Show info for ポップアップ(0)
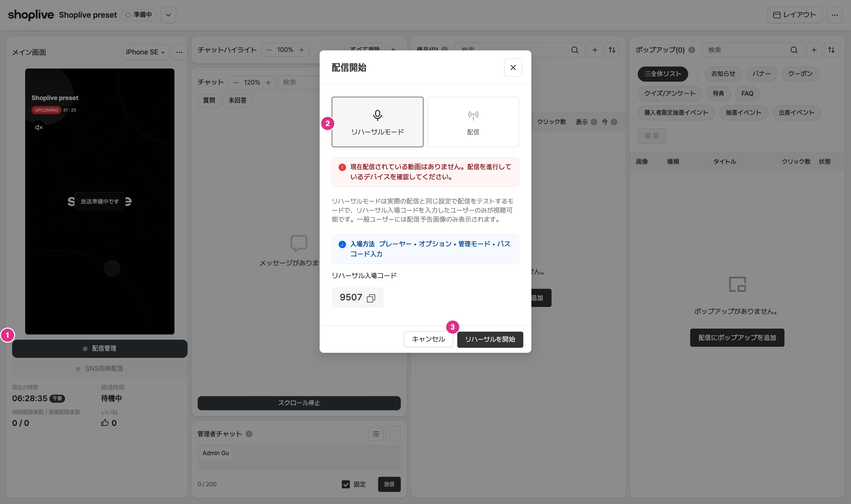The image size is (851, 504). pyautogui.click(x=691, y=50)
